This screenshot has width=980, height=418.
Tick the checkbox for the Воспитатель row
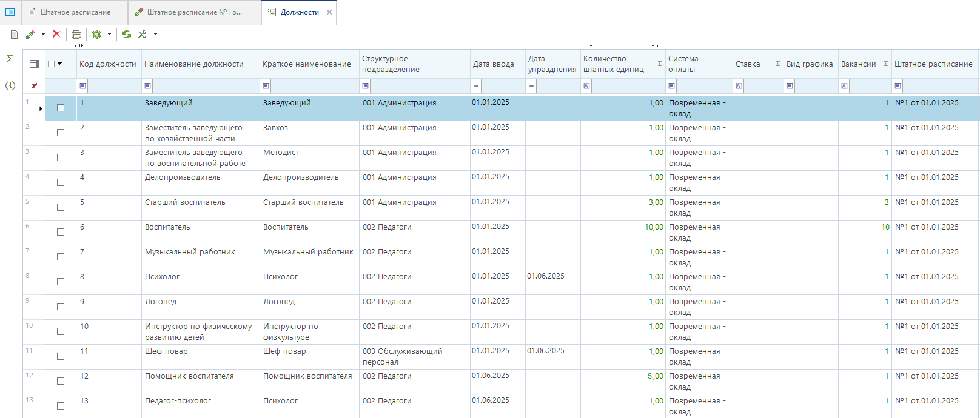coord(61,232)
